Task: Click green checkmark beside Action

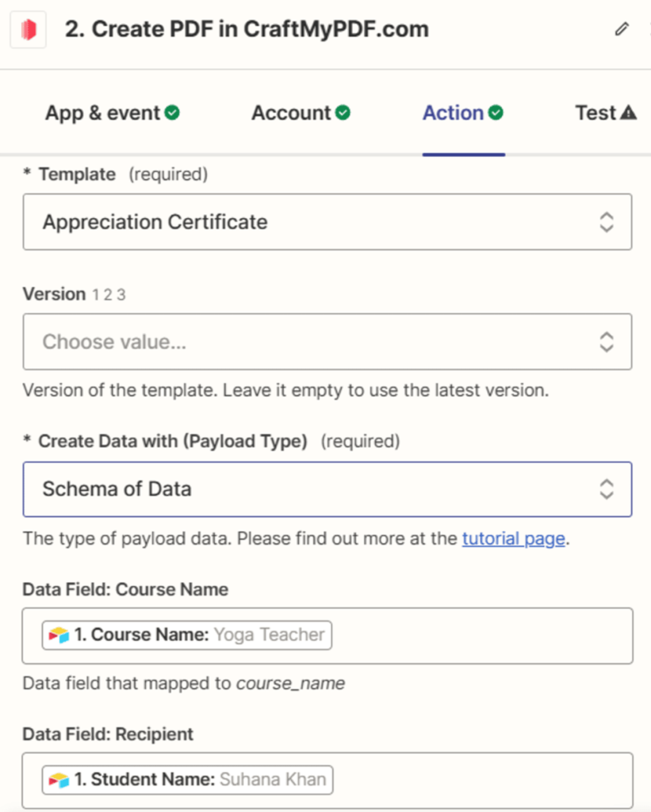Action: 496,113
